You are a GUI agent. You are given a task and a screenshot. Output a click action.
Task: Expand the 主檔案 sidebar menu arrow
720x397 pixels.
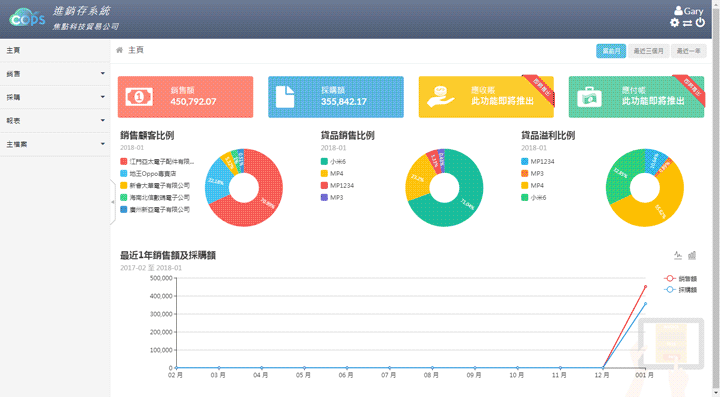(x=102, y=144)
